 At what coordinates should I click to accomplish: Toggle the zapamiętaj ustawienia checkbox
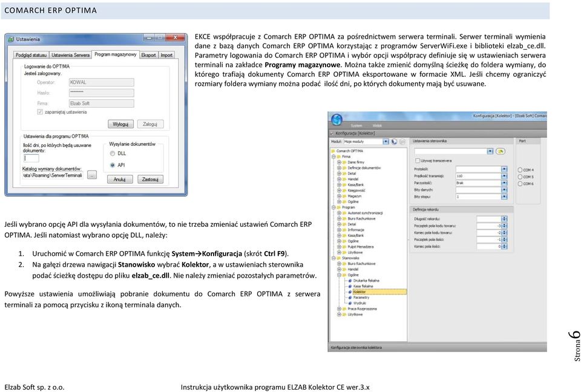[x=40, y=112]
